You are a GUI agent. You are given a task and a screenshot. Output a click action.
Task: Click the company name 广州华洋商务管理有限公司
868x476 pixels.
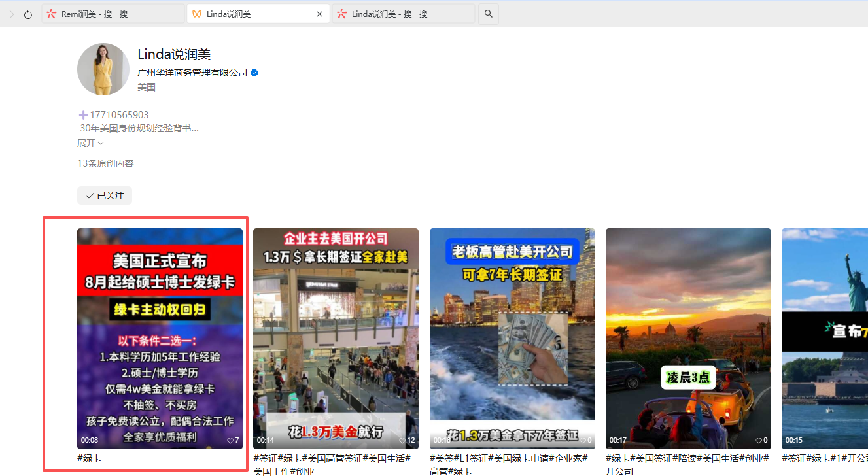pos(192,73)
